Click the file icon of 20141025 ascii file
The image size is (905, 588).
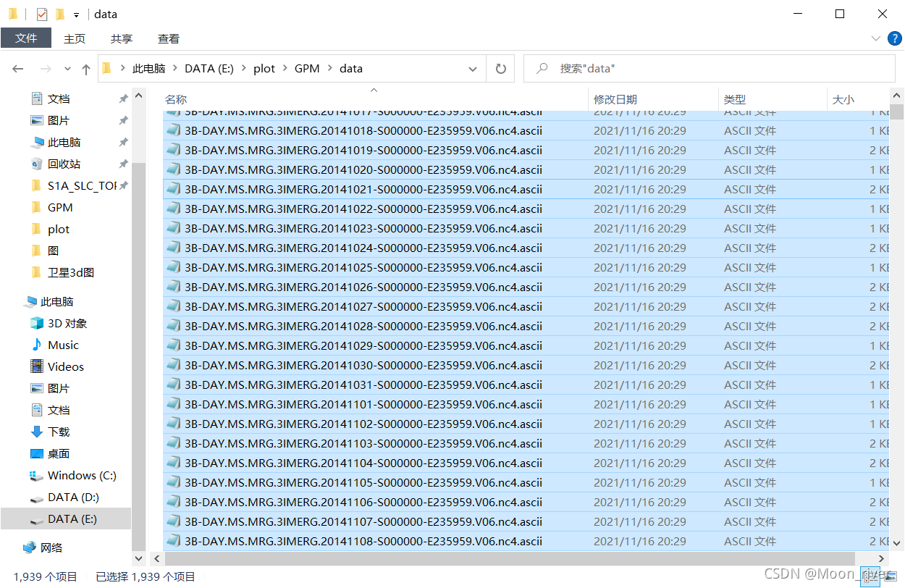click(174, 267)
